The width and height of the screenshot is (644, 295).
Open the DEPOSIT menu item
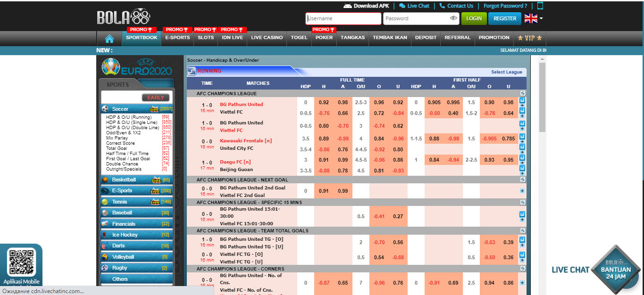[426, 38]
